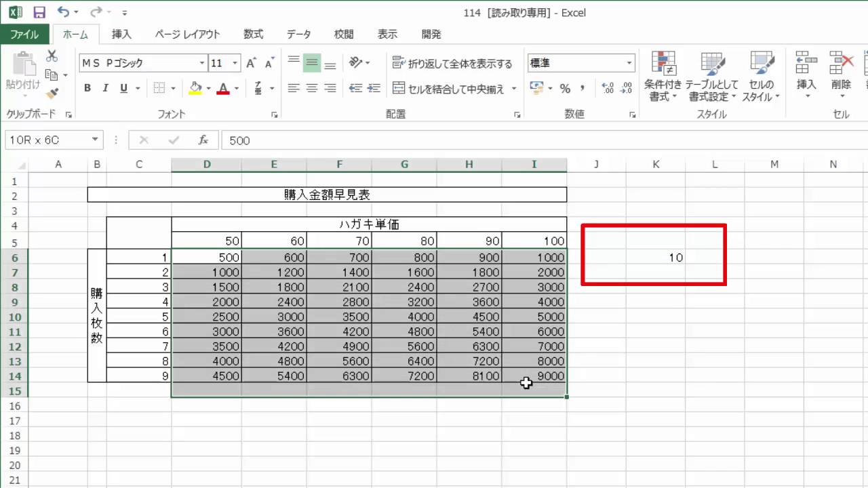Decrease decimal places icon
Viewport: 868px width, 488px height.
[627, 88]
